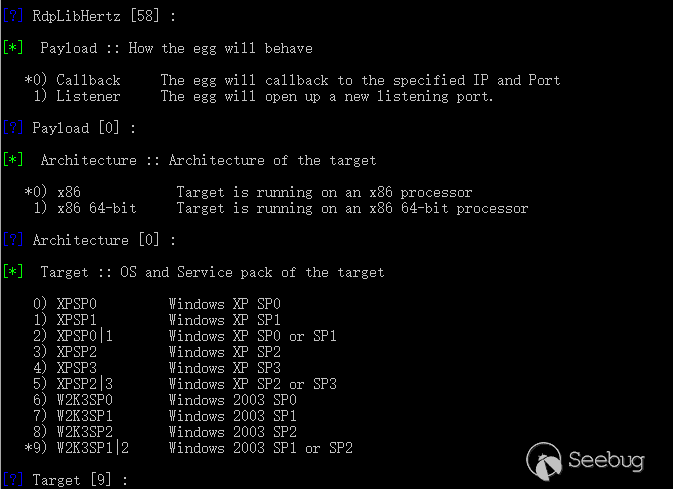
Task: Click the [*] marker beside Target heading
Action: tap(12, 272)
